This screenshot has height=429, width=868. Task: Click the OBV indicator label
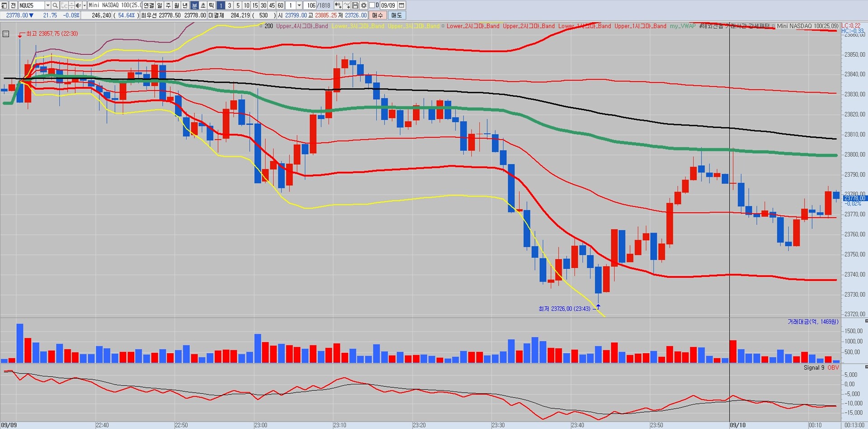pyautogui.click(x=833, y=368)
